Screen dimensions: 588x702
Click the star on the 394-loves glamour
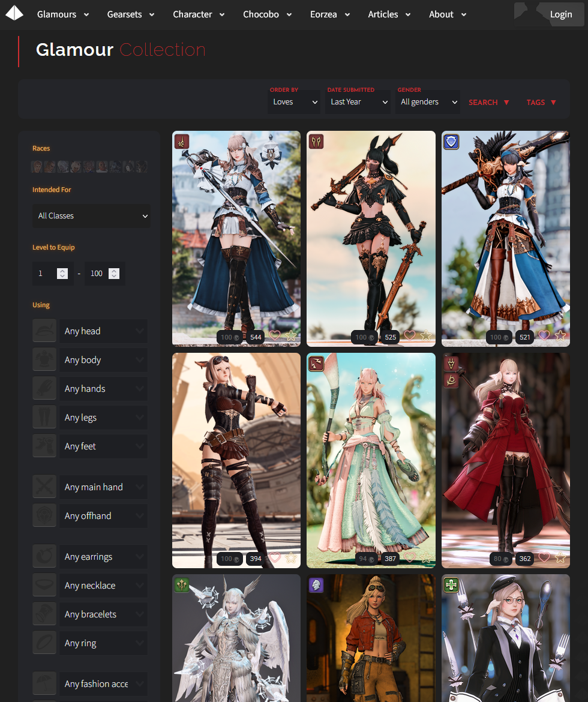coord(291,557)
